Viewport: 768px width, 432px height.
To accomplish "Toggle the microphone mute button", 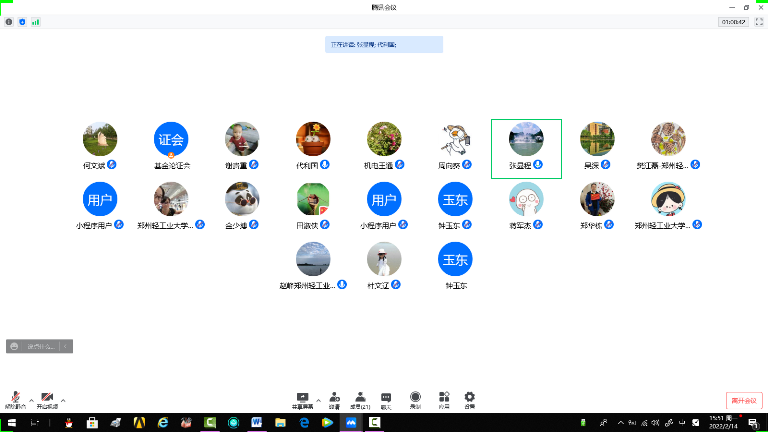I will 16,398.
